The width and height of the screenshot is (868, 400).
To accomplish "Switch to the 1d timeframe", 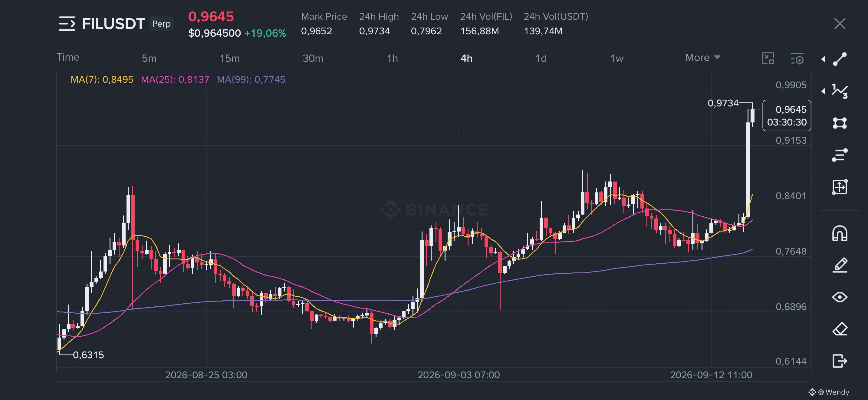I will pyautogui.click(x=541, y=58).
